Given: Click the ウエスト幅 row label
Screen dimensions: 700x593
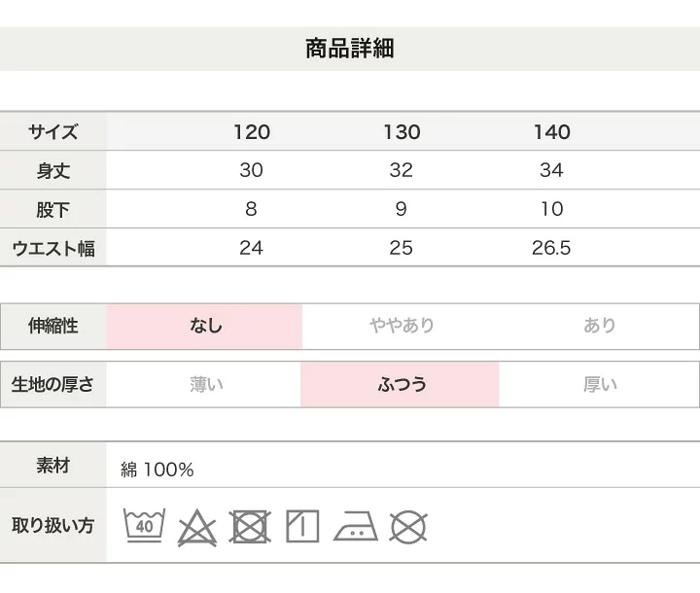Looking at the screenshot, I should point(53,248).
